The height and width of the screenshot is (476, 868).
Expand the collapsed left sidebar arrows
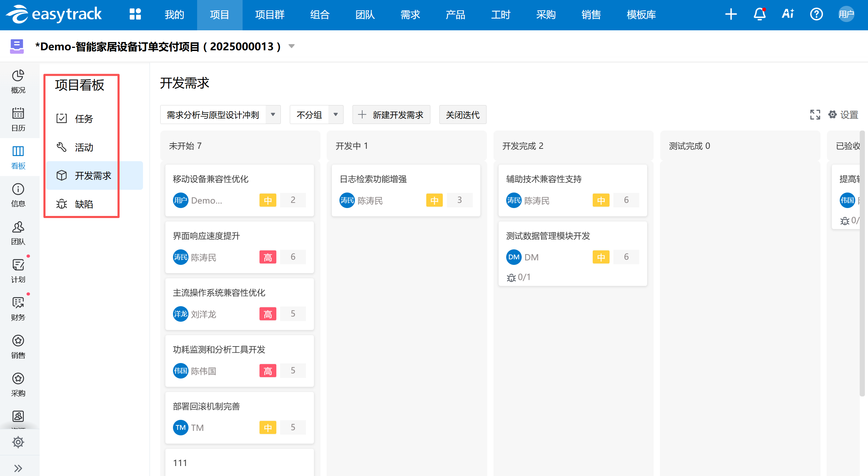(x=18, y=468)
